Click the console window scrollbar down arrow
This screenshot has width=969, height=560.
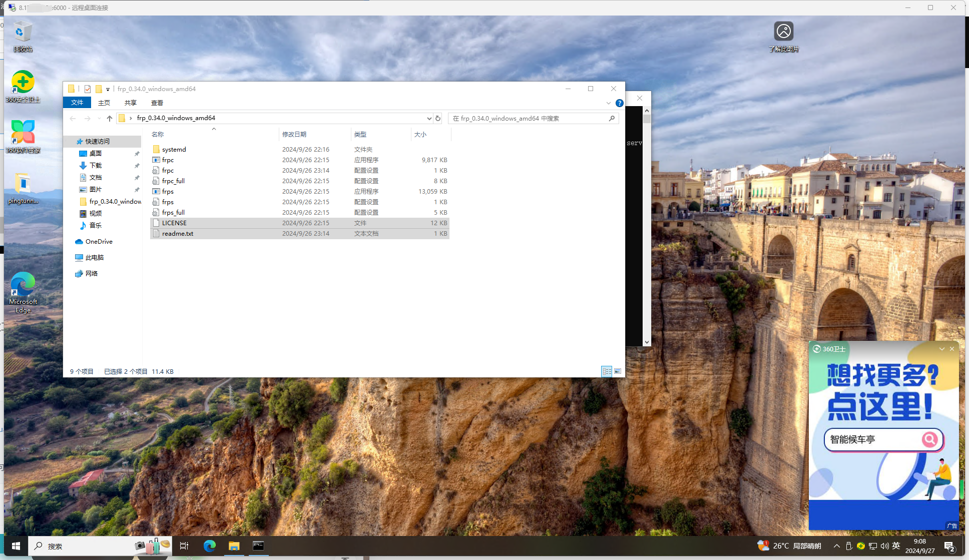(647, 342)
